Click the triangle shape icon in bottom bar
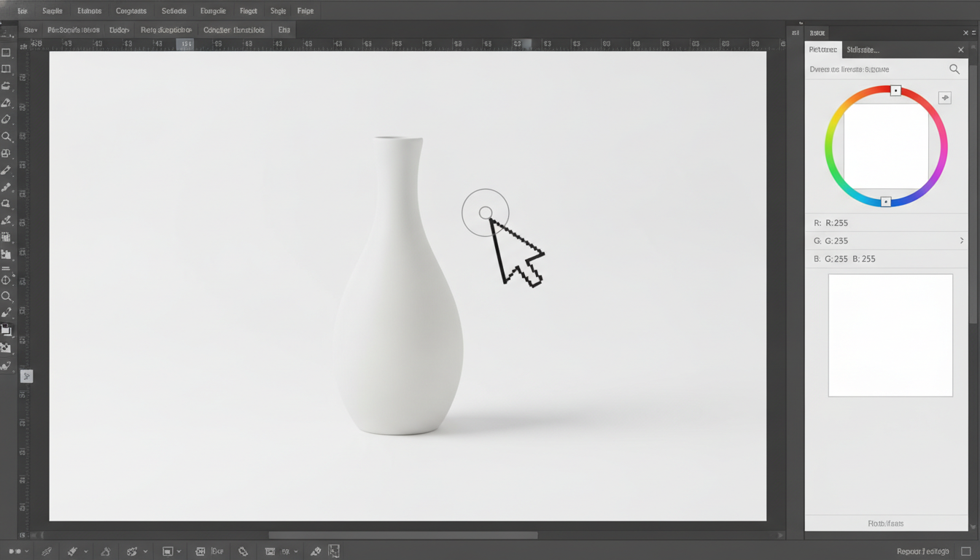This screenshot has width=980, height=560. (x=106, y=552)
